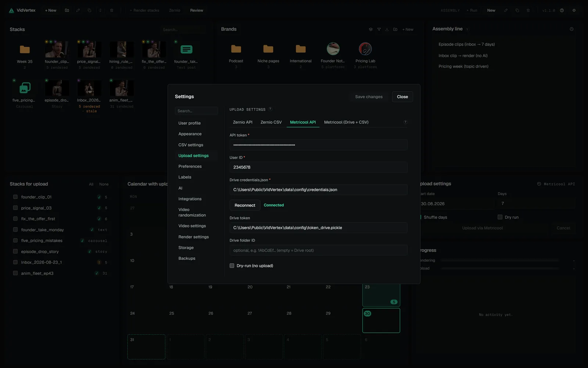Switch to the Zernio API tab

pos(243,122)
